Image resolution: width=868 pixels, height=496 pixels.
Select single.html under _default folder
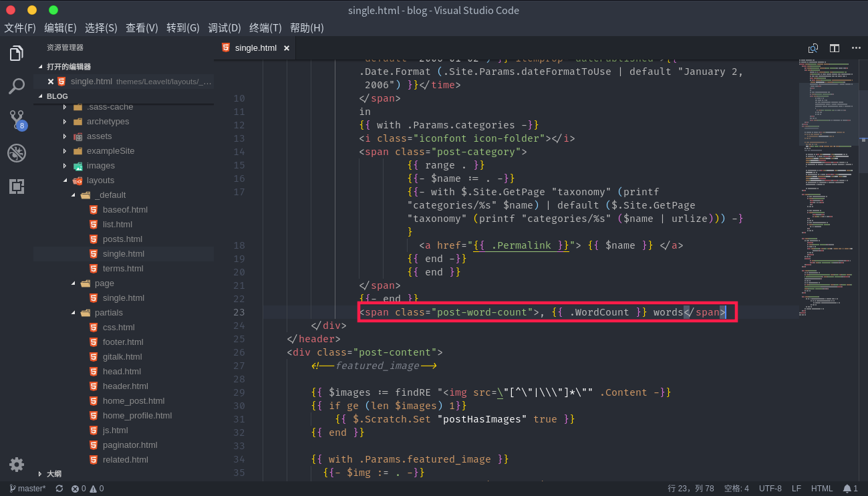(124, 254)
